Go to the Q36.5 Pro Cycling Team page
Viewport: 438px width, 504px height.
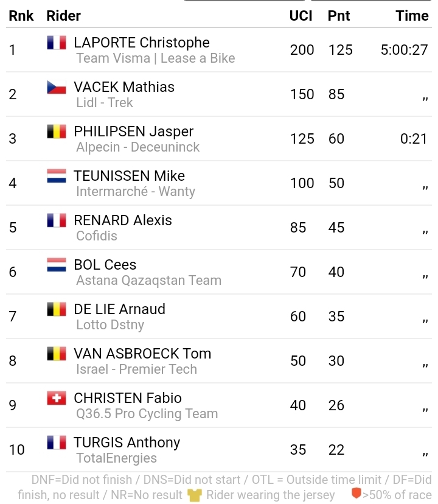tap(147, 414)
